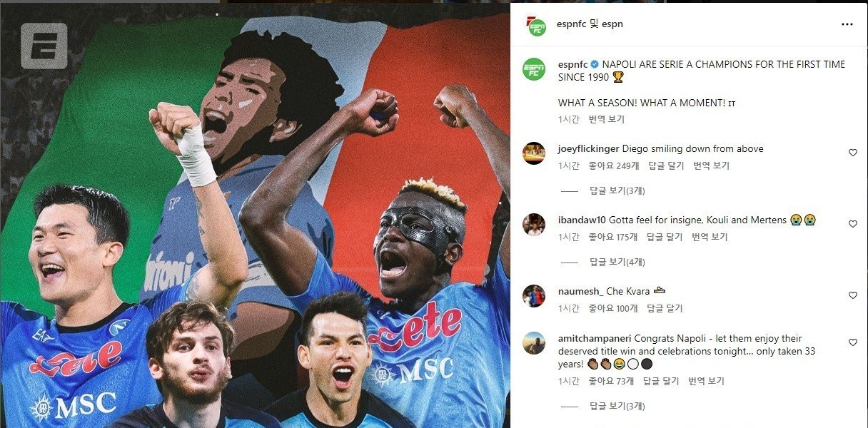Expand 3 replies under joeyflickinger's comment
This screenshot has width=868, height=428.
(617, 191)
